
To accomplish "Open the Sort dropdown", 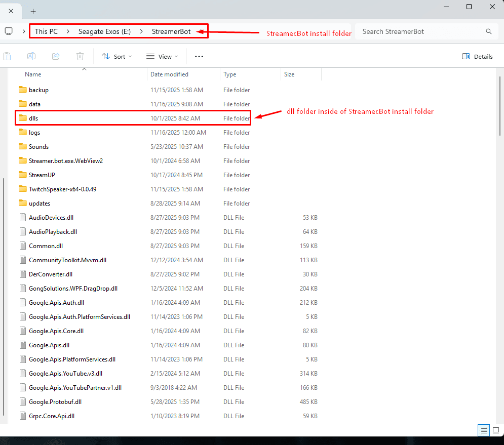I will click(x=117, y=56).
